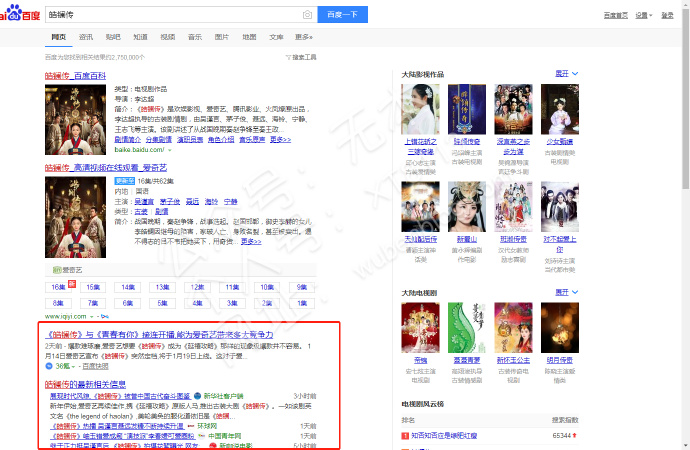Click the 蓦然回首 green poster thumbnail
Image resolution: width=690 pixels, height=450 pixels.
pyautogui.click(x=467, y=328)
